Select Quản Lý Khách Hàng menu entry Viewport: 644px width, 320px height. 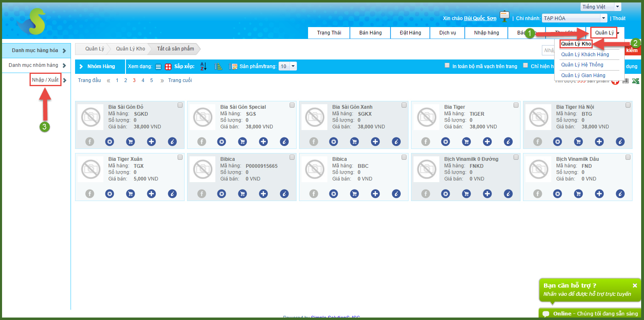tap(585, 55)
